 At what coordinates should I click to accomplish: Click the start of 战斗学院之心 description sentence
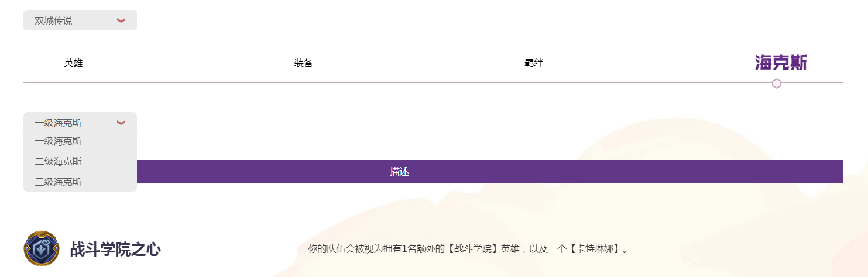pos(313,249)
